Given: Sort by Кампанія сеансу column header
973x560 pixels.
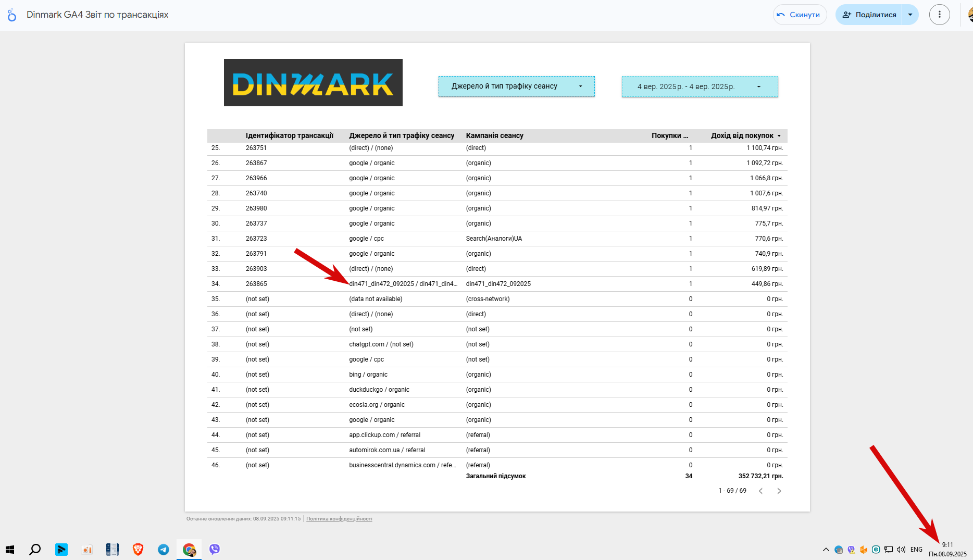Looking at the screenshot, I should click(495, 135).
